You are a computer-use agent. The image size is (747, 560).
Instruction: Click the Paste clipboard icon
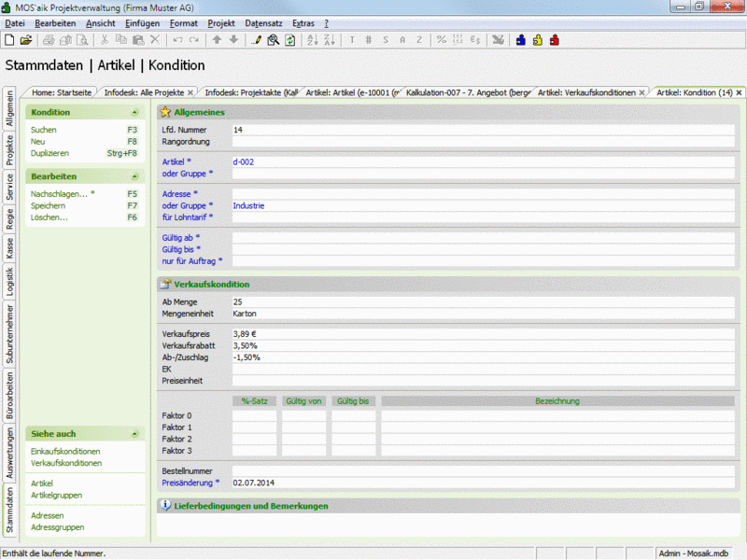pos(138,40)
